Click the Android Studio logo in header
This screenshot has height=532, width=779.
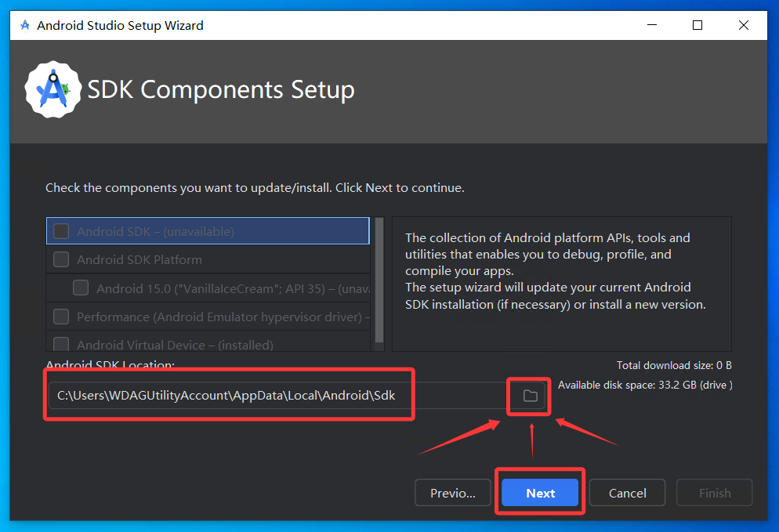tap(53, 89)
